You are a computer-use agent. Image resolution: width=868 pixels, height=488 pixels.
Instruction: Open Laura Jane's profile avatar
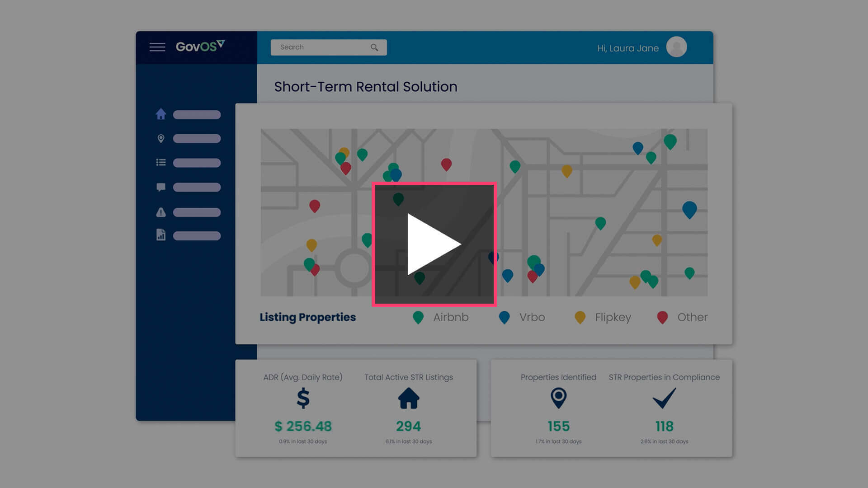click(676, 47)
